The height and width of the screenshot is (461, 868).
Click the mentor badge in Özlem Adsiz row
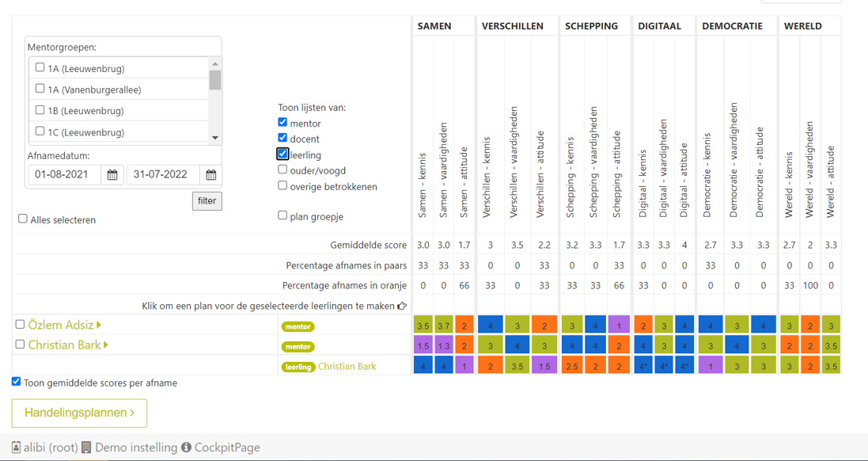click(x=298, y=326)
